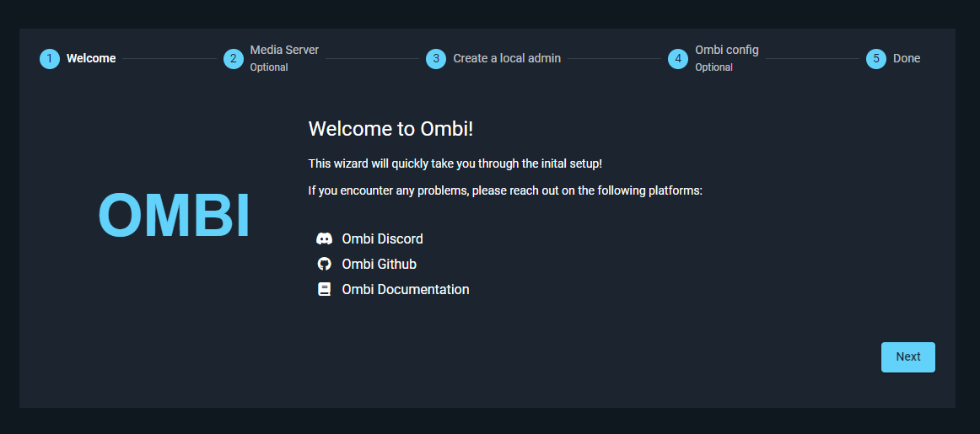Click the 'This wizard will quickly take you' text
This screenshot has height=434, width=980.
pos(455,163)
